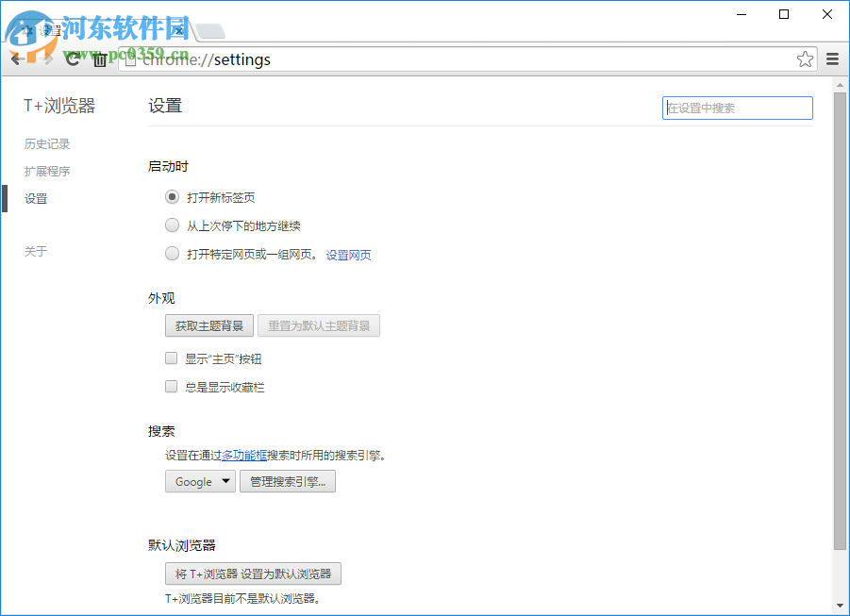Image resolution: width=850 pixels, height=616 pixels.
Task: Select the 打开特定网页或一组网页 option
Action: point(172,253)
